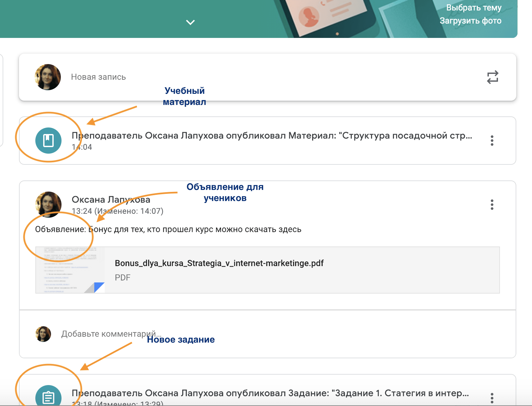Click into the 'Новая запись' field
Viewport: 532px width, 406px height.
click(98, 77)
